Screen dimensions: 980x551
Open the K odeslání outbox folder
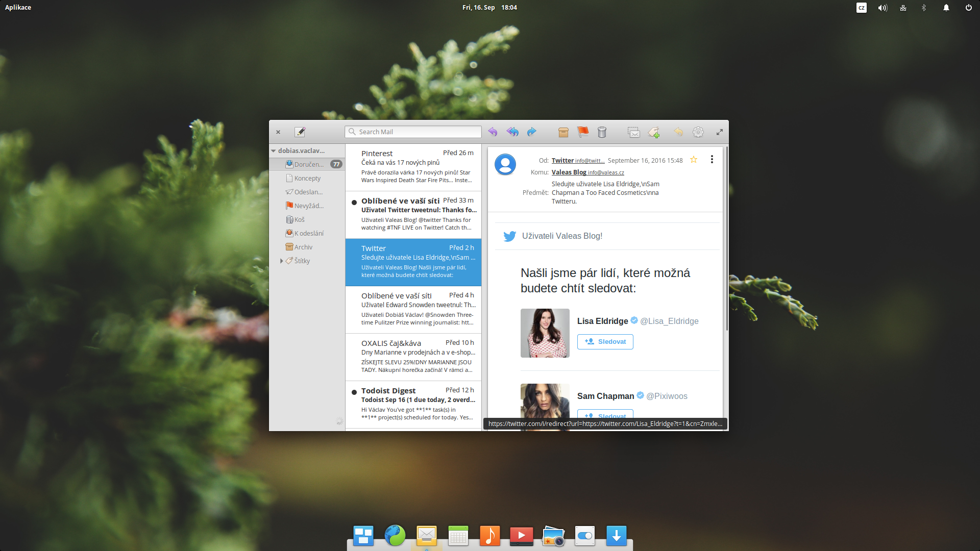coord(307,233)
